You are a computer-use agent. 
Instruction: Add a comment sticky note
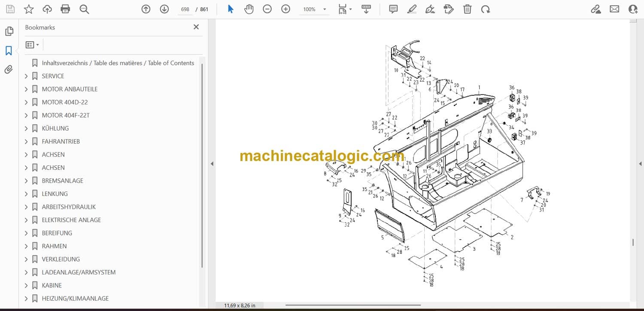pos(393,9)
